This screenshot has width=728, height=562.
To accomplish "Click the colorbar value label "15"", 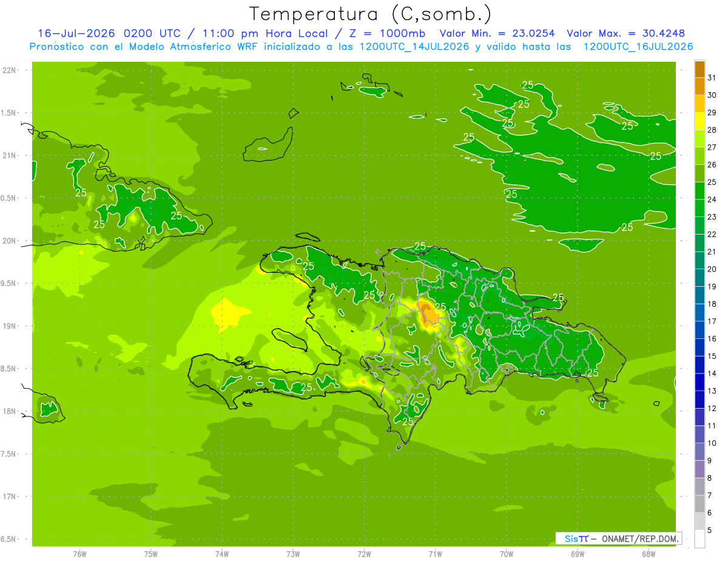I will click(x=712, y=356).
